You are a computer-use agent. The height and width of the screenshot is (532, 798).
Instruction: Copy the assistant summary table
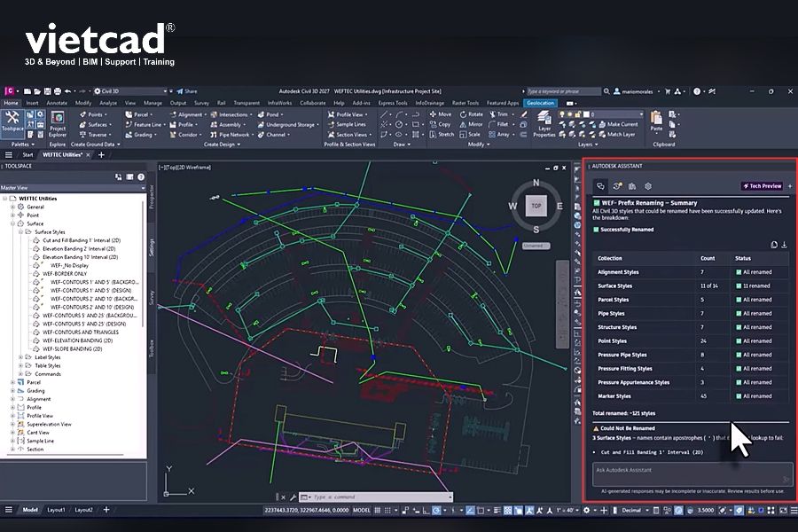tap(774, 245)
